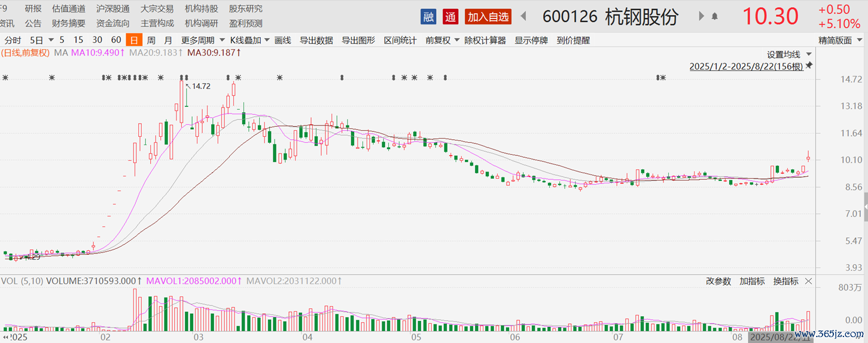Click the pin icon next to date range
868x343 pixels.
coord(809,65)
